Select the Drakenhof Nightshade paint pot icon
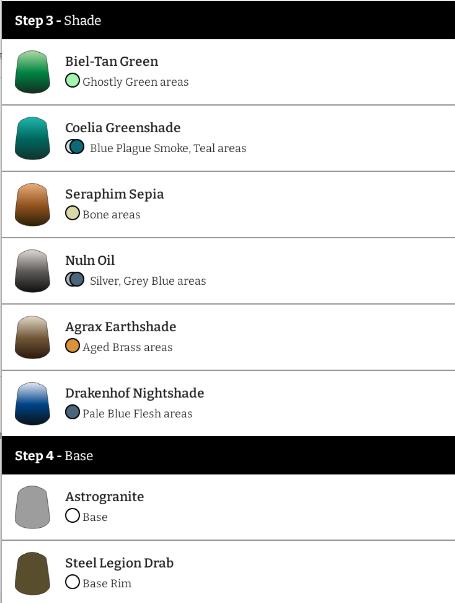This screenshot has height=603, width=455. click(32, 403)
